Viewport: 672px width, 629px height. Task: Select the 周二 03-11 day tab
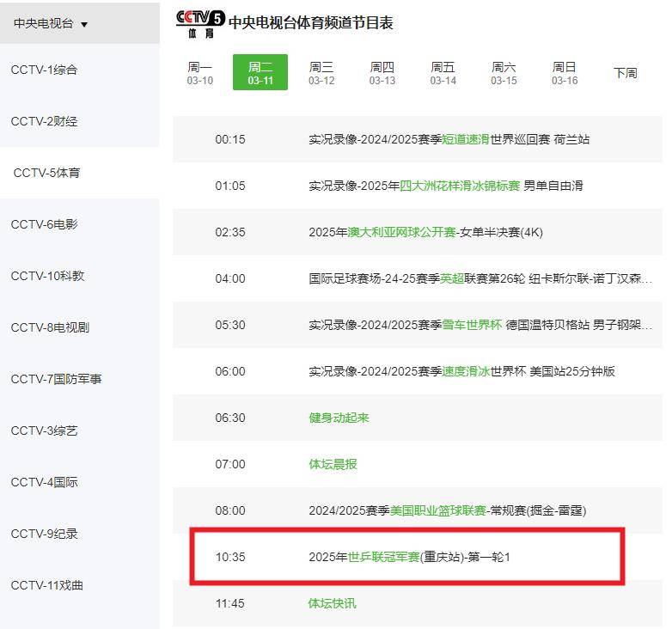coord(260,72)
